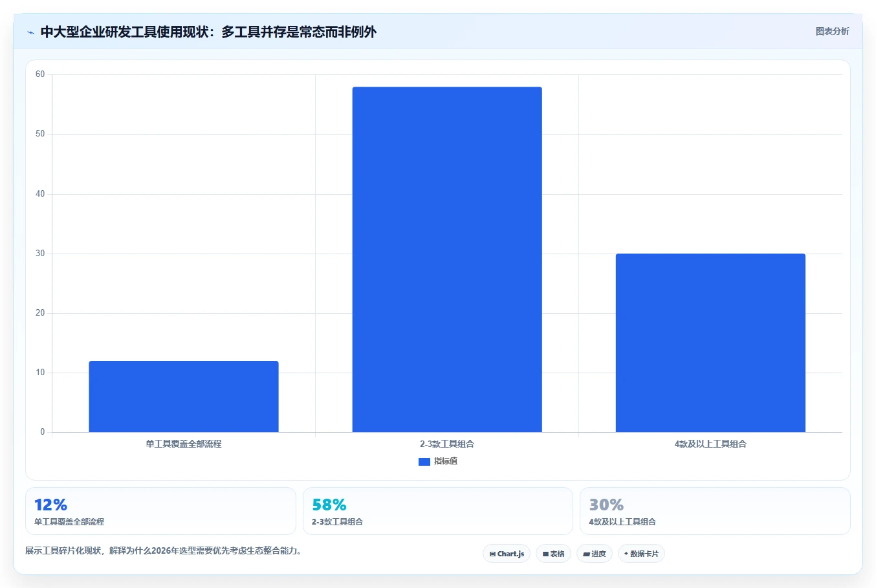Click the 30% stat card value
The image size is (876, 588).
click(x=606, y=505)
